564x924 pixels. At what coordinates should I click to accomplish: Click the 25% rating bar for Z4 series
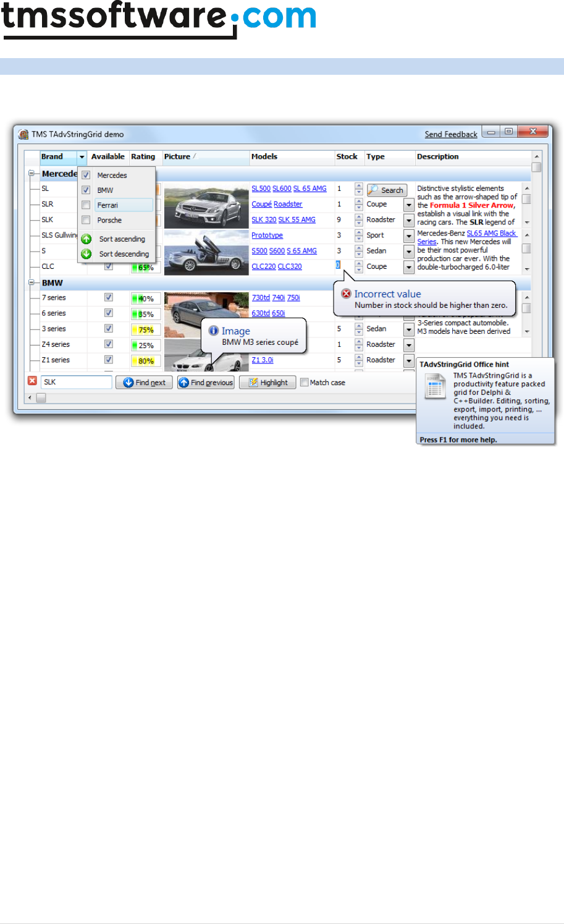[146, 345]
